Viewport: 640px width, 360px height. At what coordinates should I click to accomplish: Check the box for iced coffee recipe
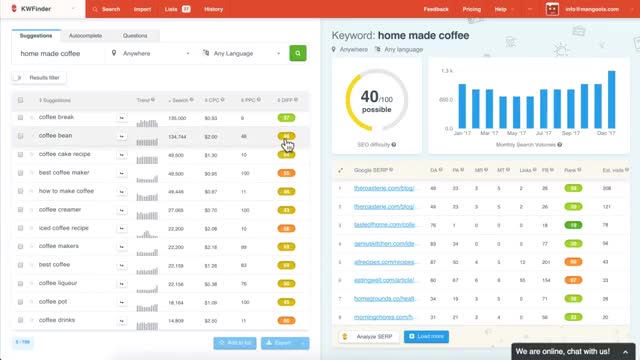20,228
